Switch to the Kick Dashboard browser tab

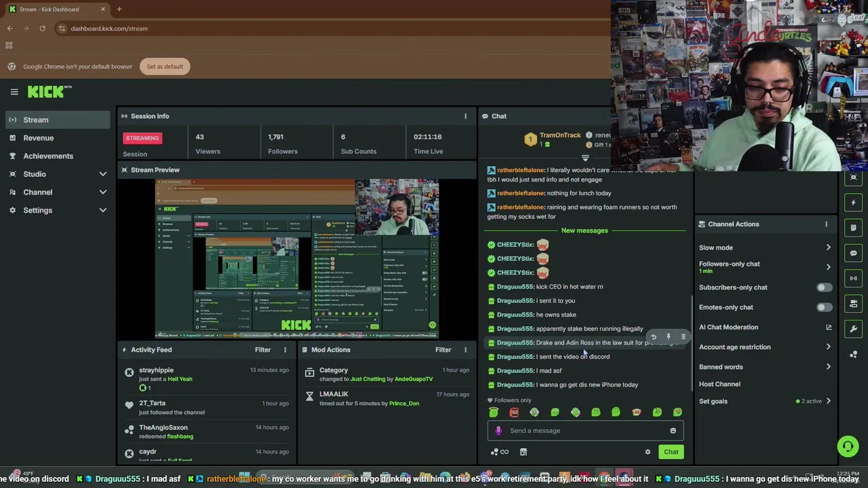point(56,9)
